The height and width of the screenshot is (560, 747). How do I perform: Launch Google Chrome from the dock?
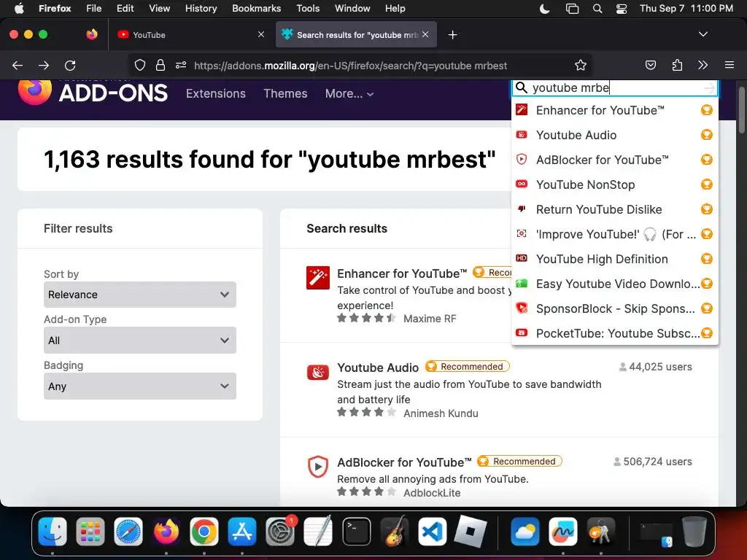[204, 532]
